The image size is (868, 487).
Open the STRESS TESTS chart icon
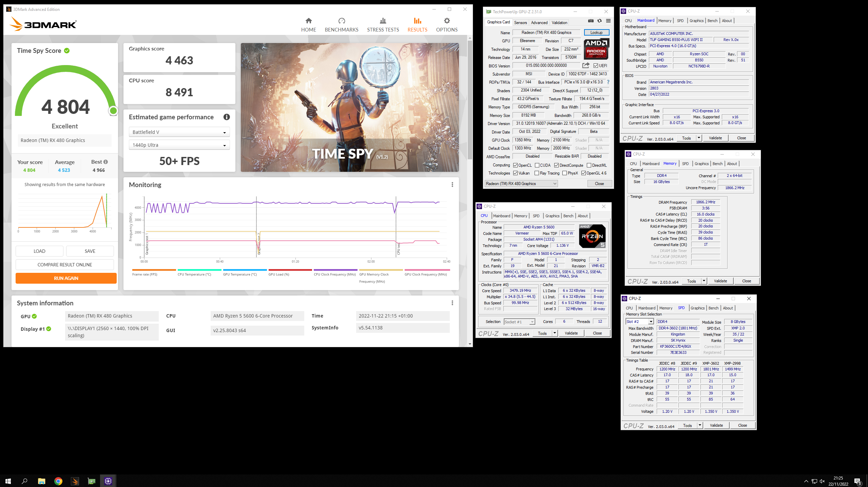point(383,21)
